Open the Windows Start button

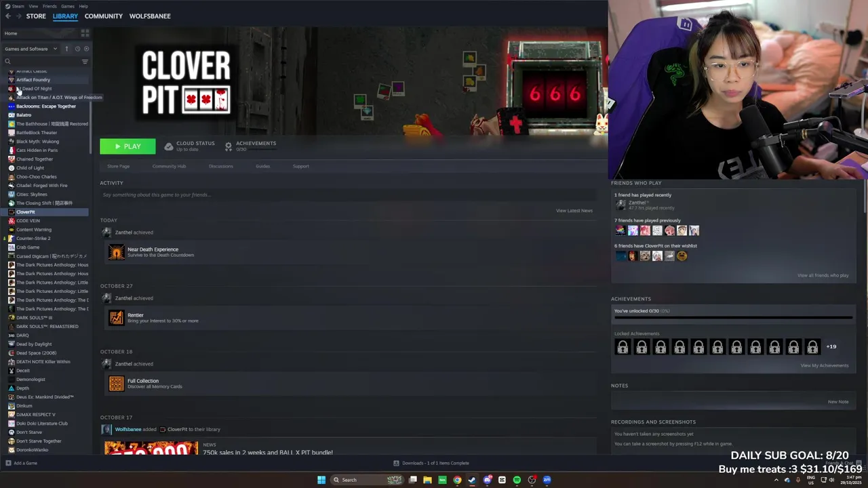[x=321, y=480]
